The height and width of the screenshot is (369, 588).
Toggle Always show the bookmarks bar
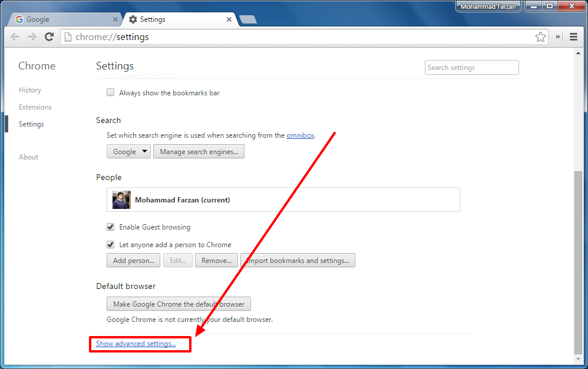coord(110,92)
